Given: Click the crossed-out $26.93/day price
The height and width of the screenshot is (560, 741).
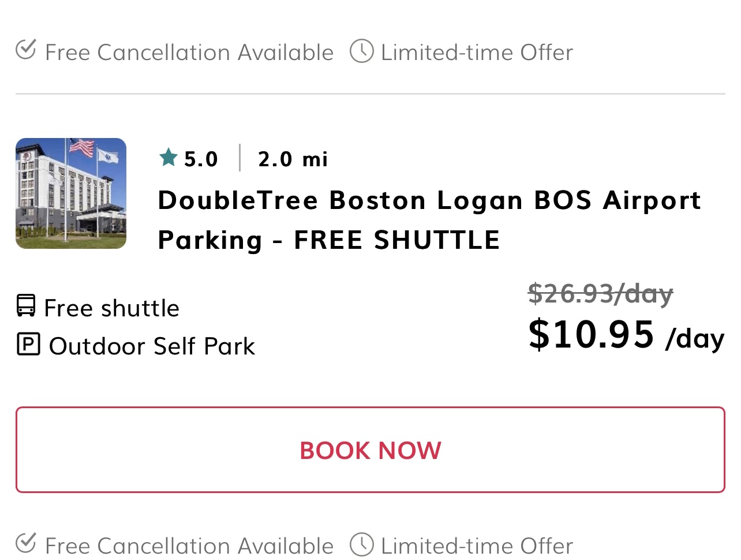Looking at the screenshot, I should point(600,293).
